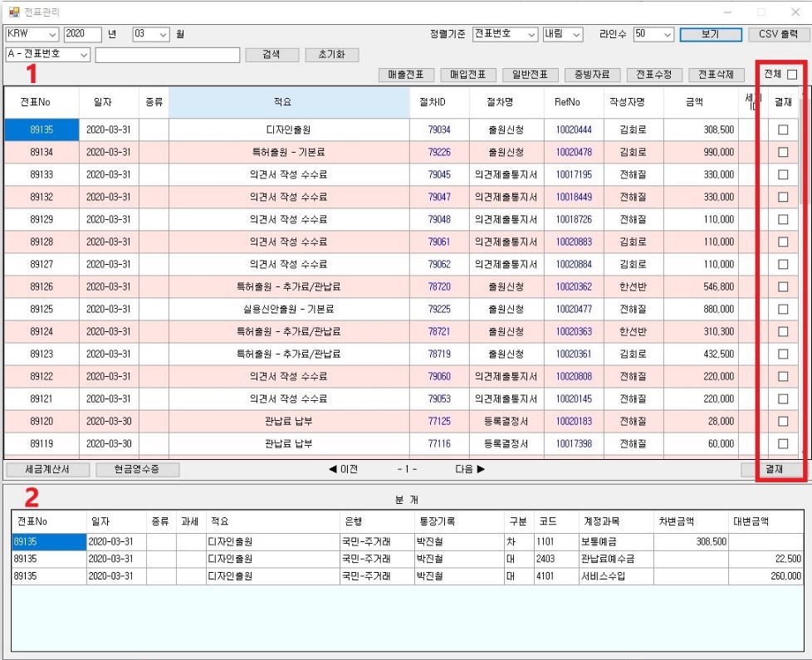Check the 결재 box for voucher 89134
The width and height of the screenshot is (812, 660).
pos(783,152)
